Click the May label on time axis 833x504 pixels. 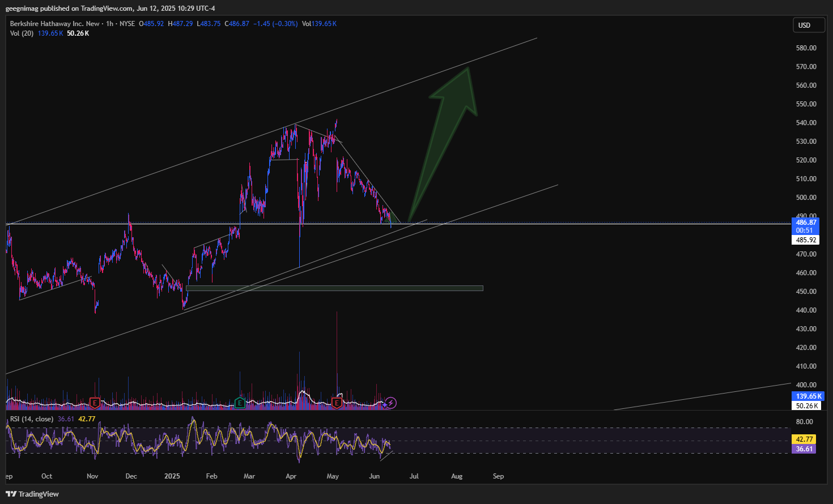coord(333,476)
